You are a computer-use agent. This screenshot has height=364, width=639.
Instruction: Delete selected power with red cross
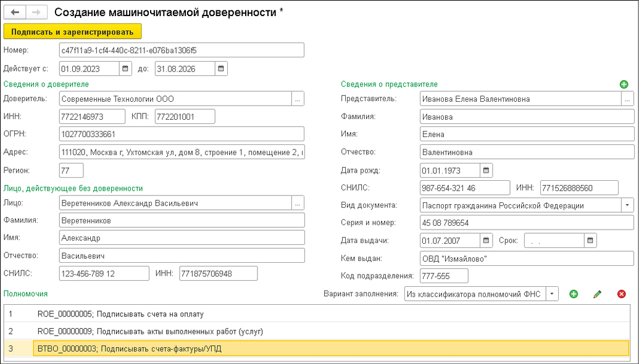pyautogui.click(x=621, y=294)
